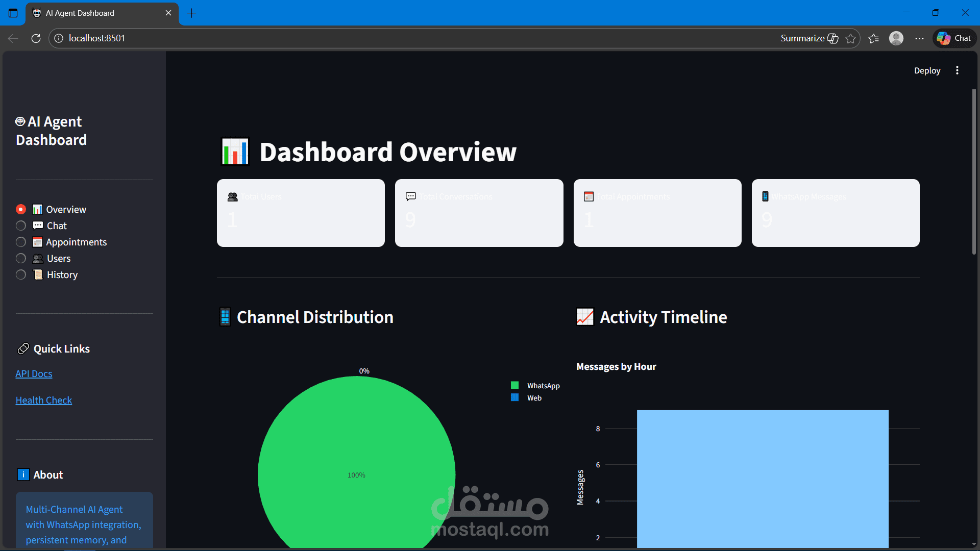Click the 100% label in pie chart
Image resolution: width=980 pixels, height=551 pixels.
(x=356, y=475)
